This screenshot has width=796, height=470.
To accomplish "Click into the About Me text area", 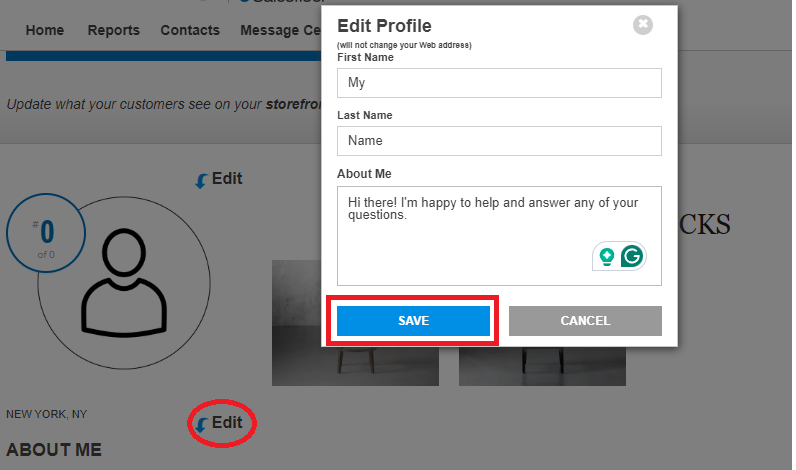I will click(499, 236).
